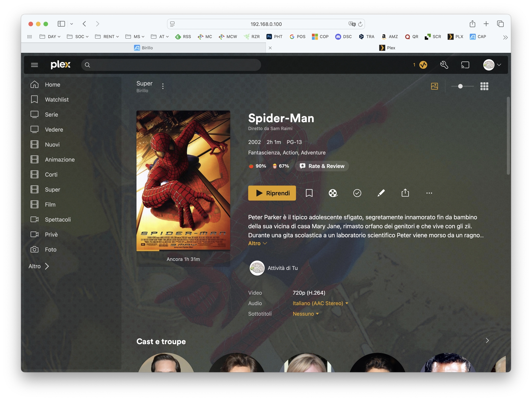The width and height of the screenshot is (532, 400).
Task: Click the Cast to device icon
Action: point(465,65)
